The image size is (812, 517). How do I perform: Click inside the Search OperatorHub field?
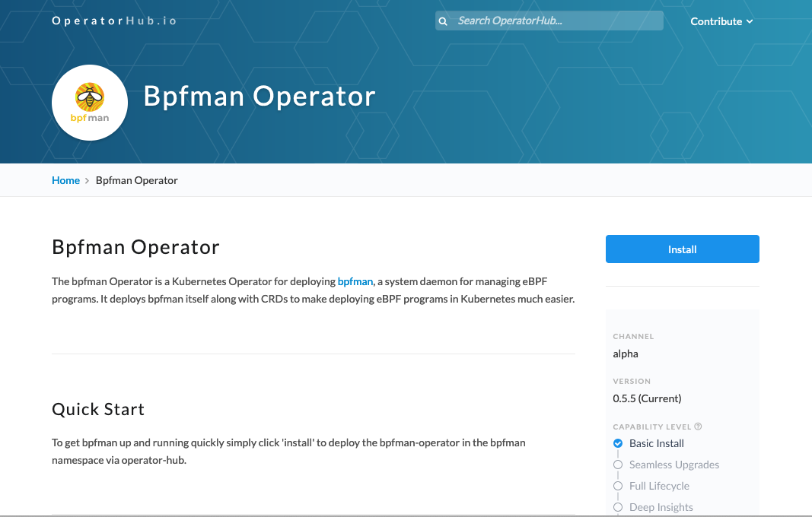point(556,21)
